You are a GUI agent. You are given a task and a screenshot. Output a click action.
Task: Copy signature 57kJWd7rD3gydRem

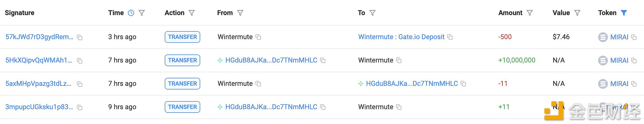click(80, 37)
